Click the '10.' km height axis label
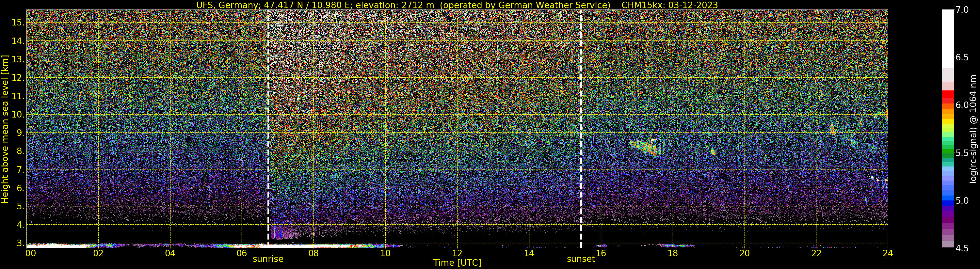This screenshot has width=980, height=269. (x=18, y=115)
